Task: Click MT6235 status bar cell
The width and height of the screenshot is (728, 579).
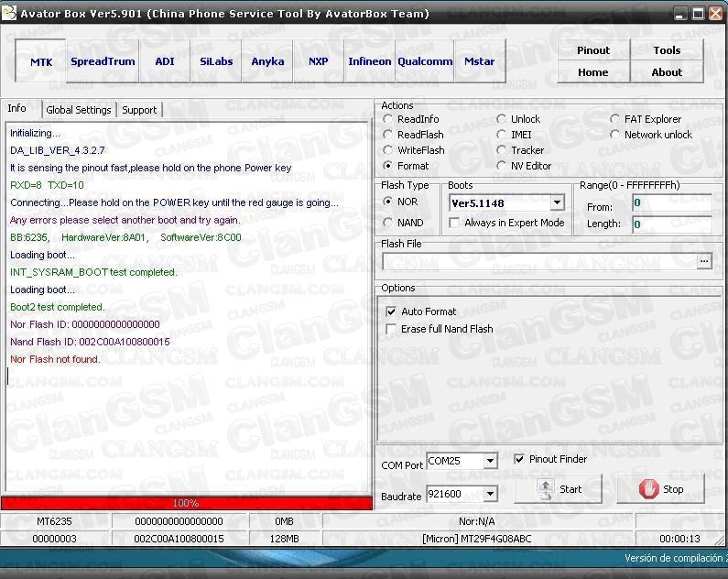Action: (x=54, y=521)
